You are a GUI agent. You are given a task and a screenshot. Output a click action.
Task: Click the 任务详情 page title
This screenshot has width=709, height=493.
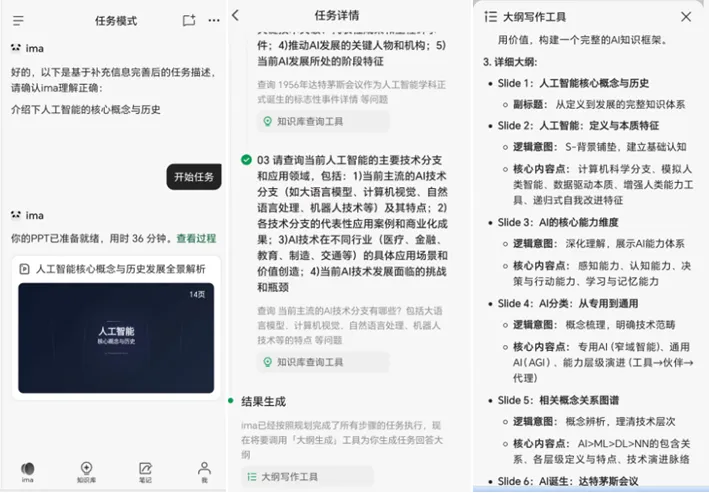pos(337,15)
